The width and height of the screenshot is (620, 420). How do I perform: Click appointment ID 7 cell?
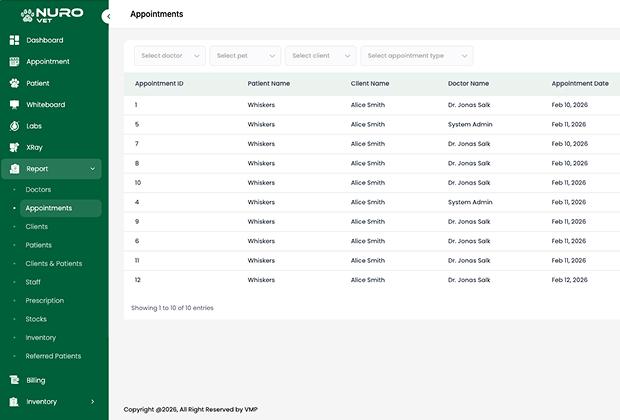pyautogui.click(x=137, y=144)
